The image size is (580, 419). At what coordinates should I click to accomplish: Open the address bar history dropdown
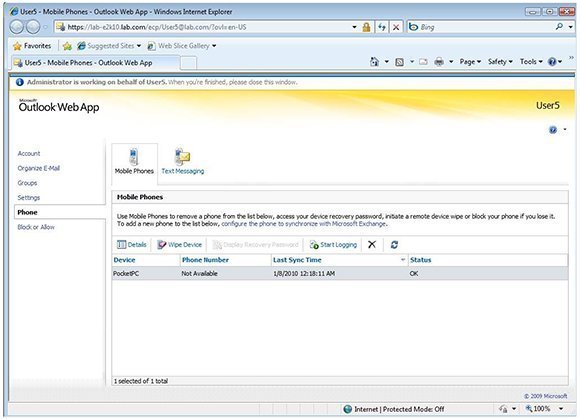tap(354, 27)
